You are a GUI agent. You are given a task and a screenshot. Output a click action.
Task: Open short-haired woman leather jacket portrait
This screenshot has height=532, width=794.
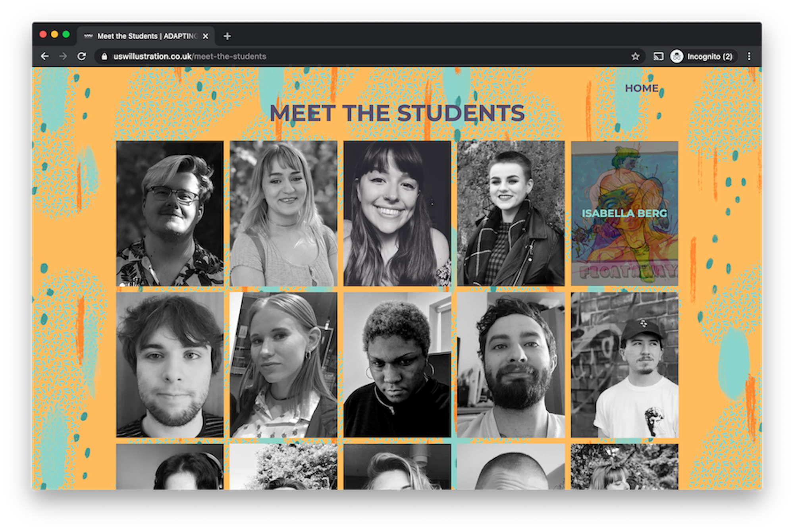(x=511, y=213)
